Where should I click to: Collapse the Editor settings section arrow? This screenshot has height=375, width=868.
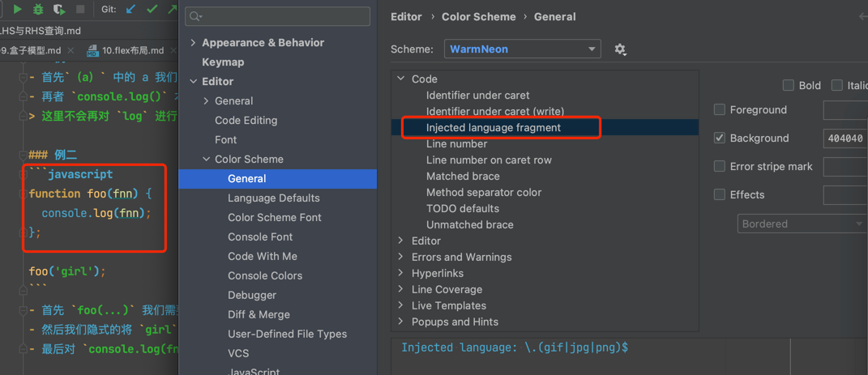coord(193,82)
